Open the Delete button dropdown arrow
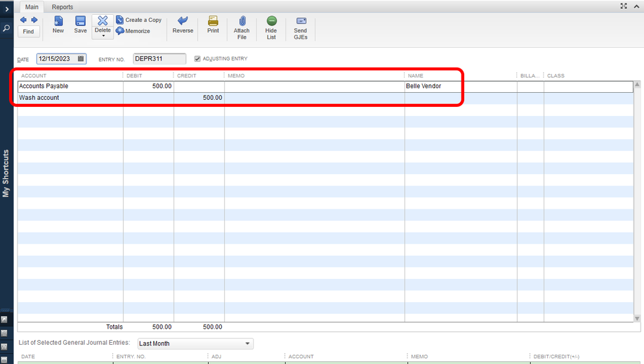Image resolution: width=644 pixels, height=364 pixels. [102, 36]
